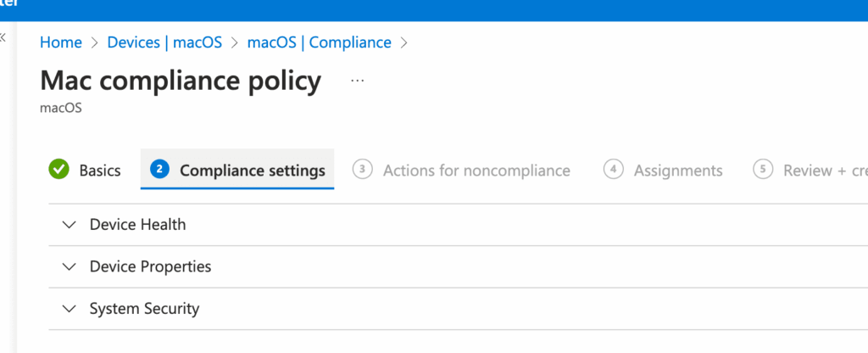Click the step 4 circle icon
The image size is (868, 353).
613,170
